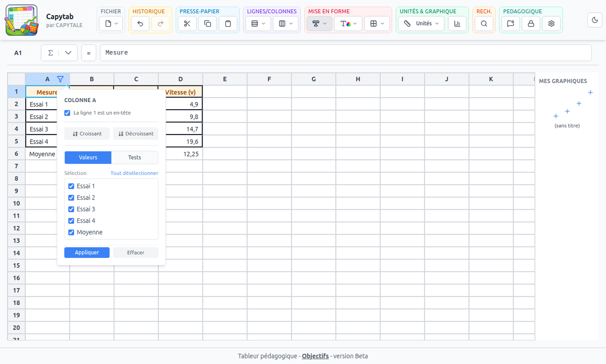Sort column A Décroissant
Viewport: 606px width, 364px height.
tap(135, 133)
